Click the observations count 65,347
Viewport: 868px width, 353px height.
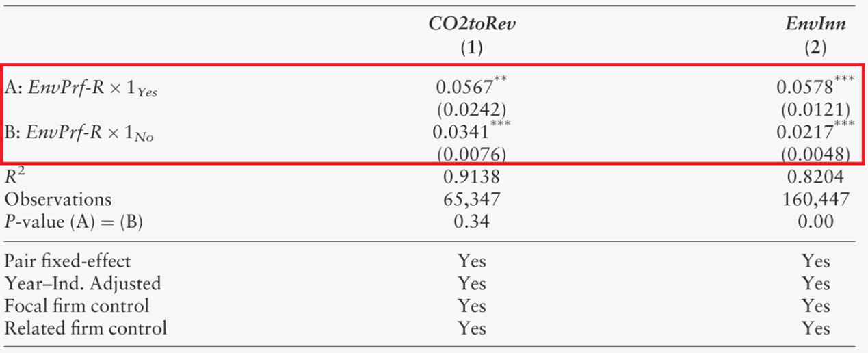click(471, 199)
